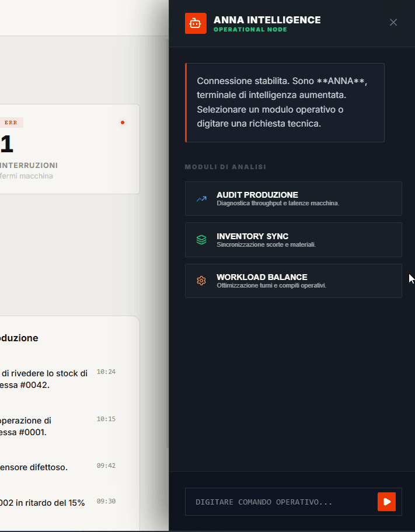The height and width of the screenshot is (532, 415).
Task: Send command with orange play button
Action: tap(387, 502)
